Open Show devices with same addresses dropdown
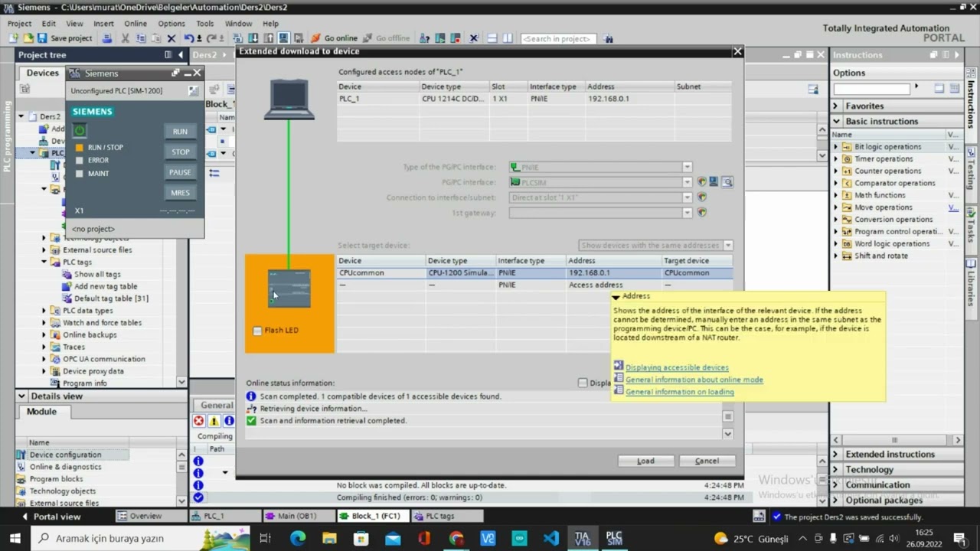The image size is (980, 551). 728,246
